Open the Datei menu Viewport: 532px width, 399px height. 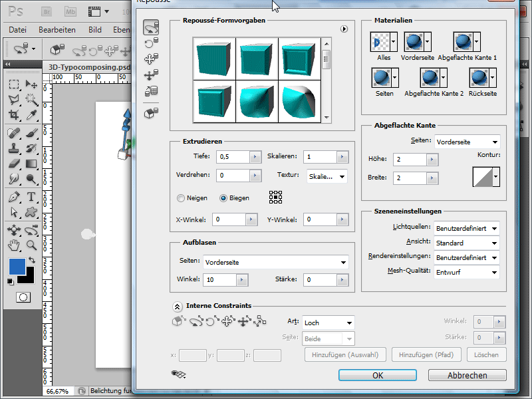[18, 30]
